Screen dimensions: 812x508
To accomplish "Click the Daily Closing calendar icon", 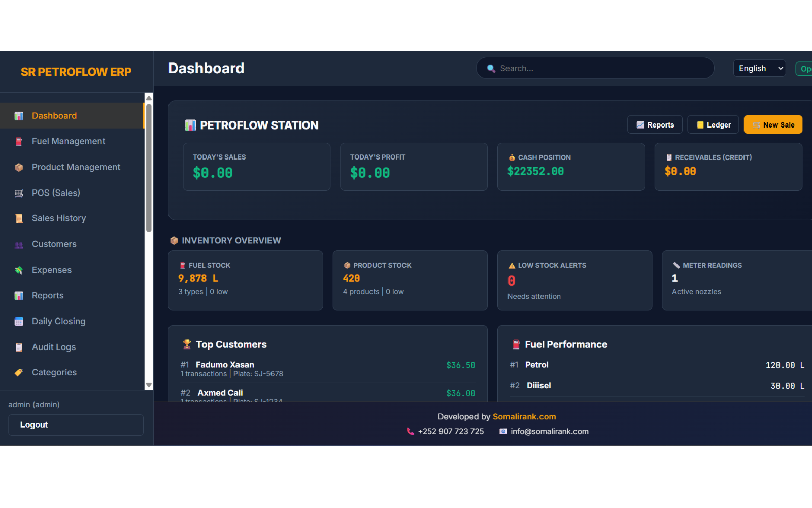I will click(19, 322).
